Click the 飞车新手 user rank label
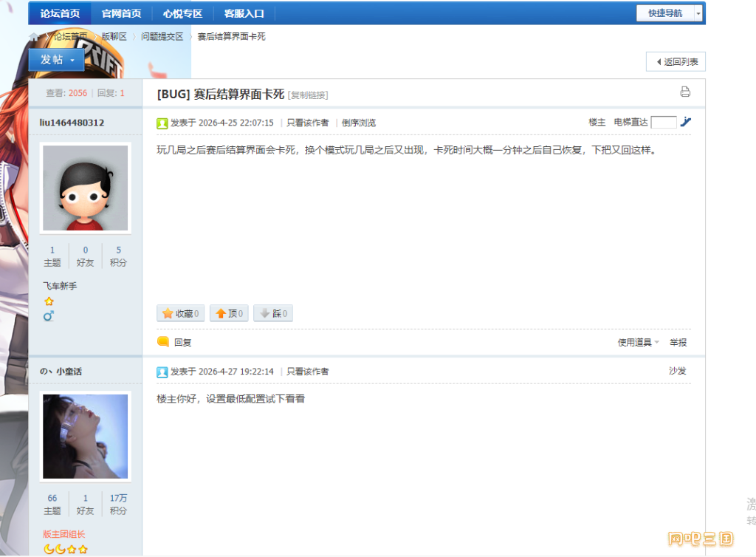 point(60,286)
